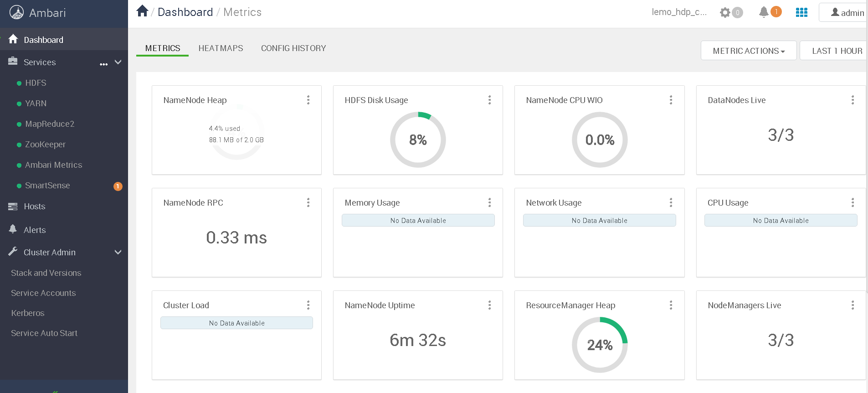
Task: Open background operations gear icon
Action: click(725, 12)
